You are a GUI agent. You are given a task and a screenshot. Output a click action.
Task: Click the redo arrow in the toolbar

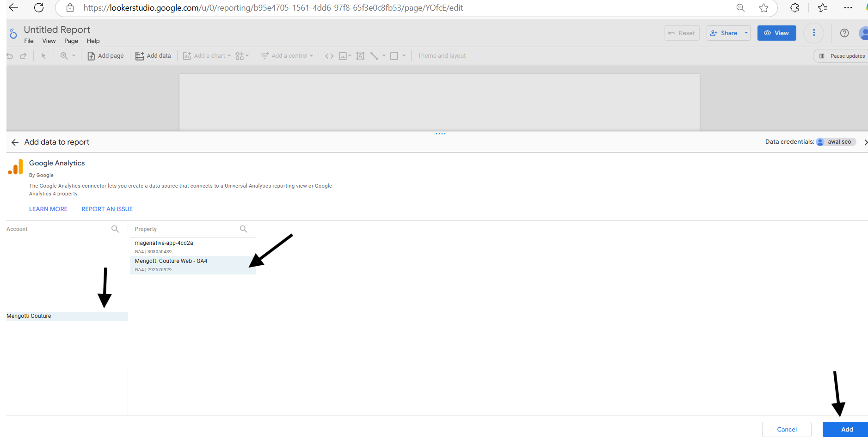(23, 56)
